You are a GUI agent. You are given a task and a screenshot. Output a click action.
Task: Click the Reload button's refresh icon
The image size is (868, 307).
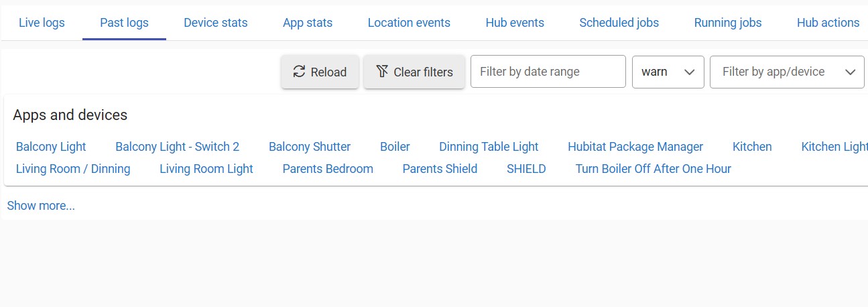[299, 72]
